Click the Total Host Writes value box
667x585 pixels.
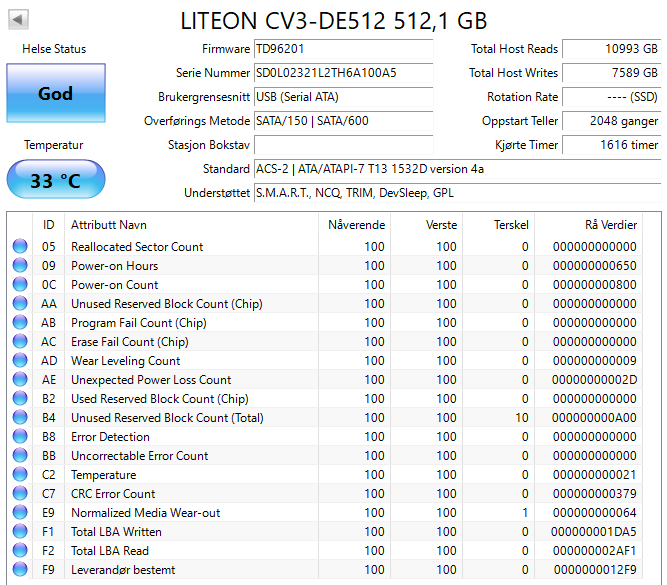click(611, 73)
